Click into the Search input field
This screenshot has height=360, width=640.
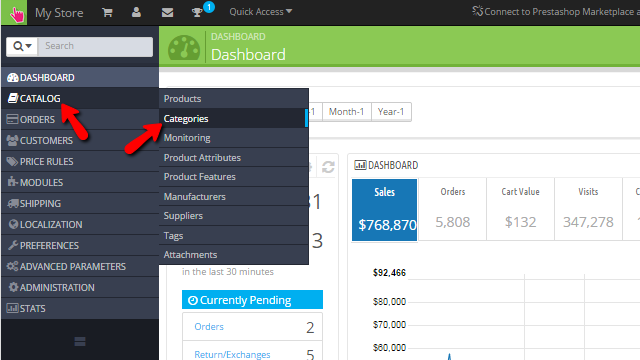[x=96, y=46]
